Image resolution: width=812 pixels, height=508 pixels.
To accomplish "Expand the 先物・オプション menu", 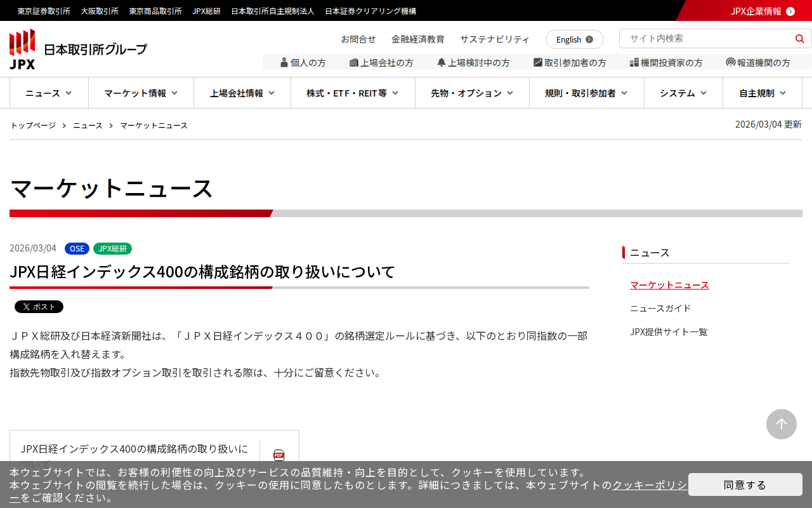I will 472,93.
